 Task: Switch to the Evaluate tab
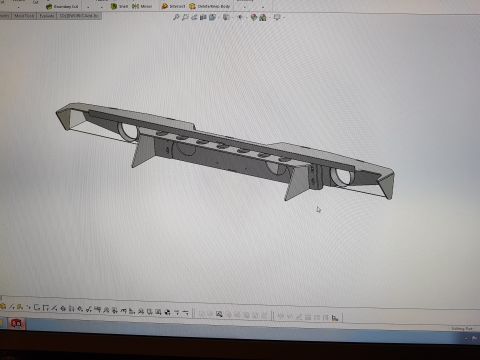(x=47, y=16)
